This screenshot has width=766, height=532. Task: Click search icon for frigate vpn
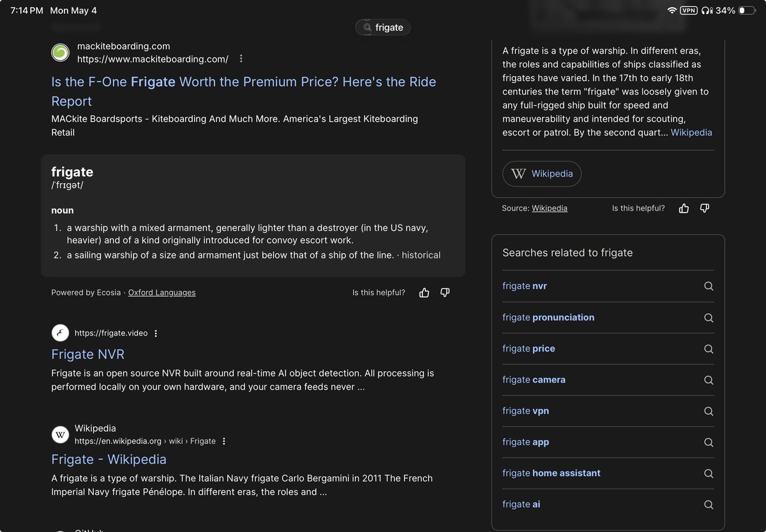pos(709,411)
